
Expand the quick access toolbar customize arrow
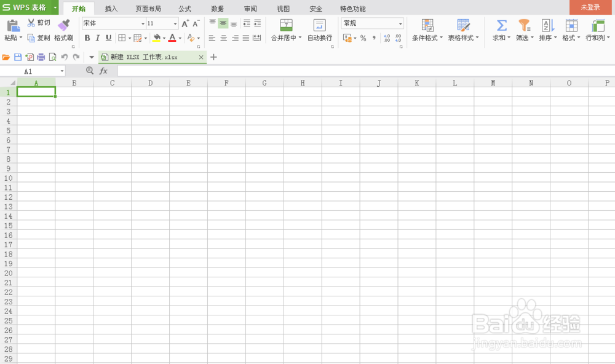point(92,57)
